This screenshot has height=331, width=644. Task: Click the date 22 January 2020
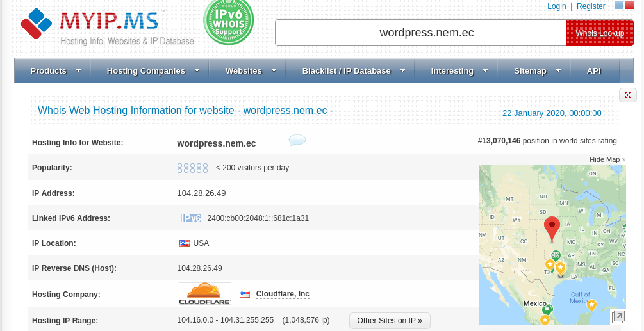[x=552, y=113]
